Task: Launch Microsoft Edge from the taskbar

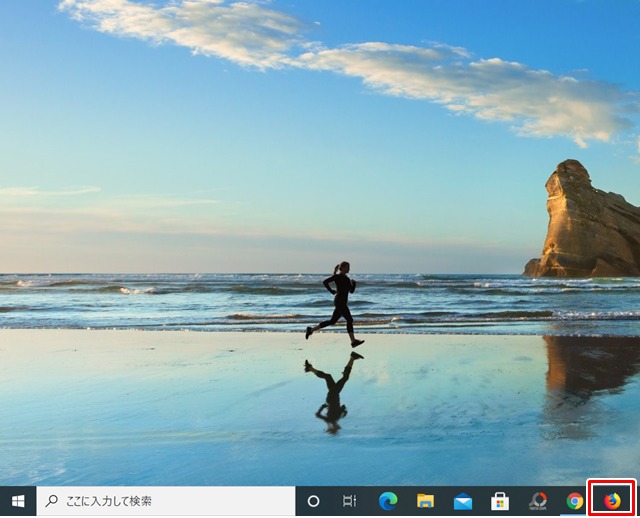Action: pos(388,501)
